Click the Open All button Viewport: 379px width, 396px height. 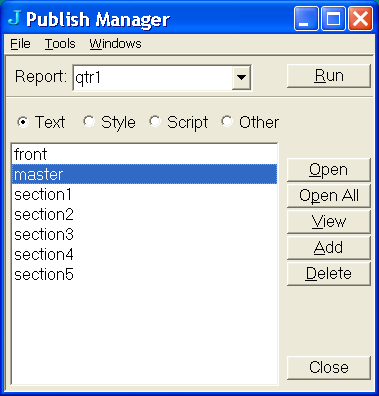329,196
